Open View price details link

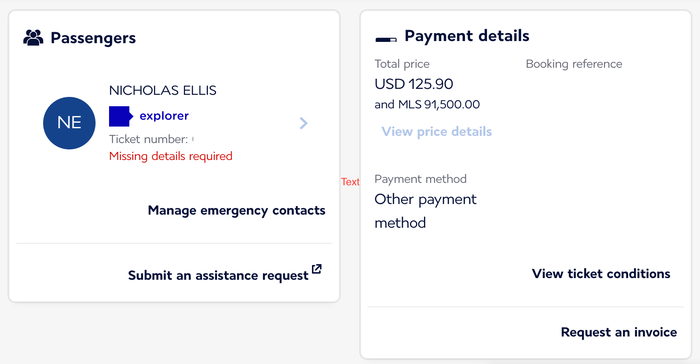(x=437, y=131)
